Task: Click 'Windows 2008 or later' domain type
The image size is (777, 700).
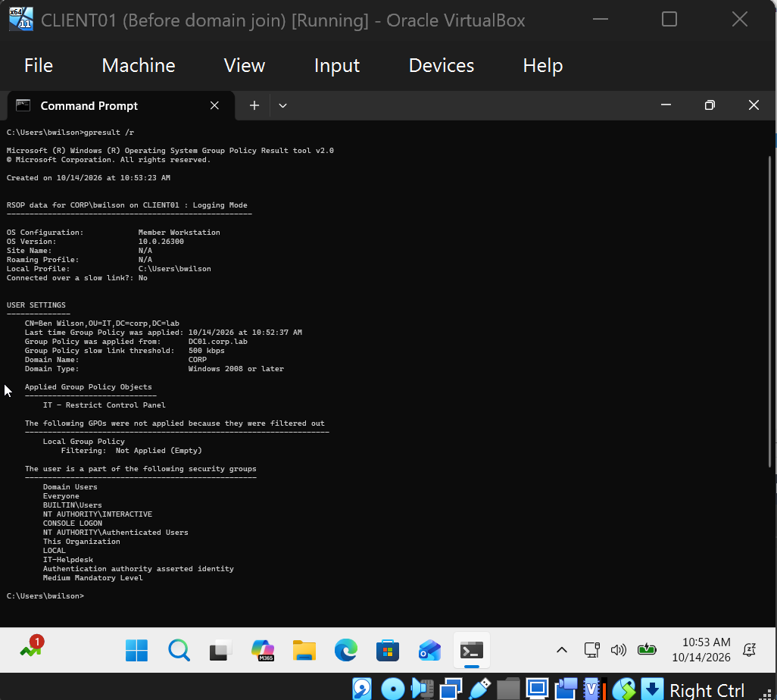Action: 236,369
